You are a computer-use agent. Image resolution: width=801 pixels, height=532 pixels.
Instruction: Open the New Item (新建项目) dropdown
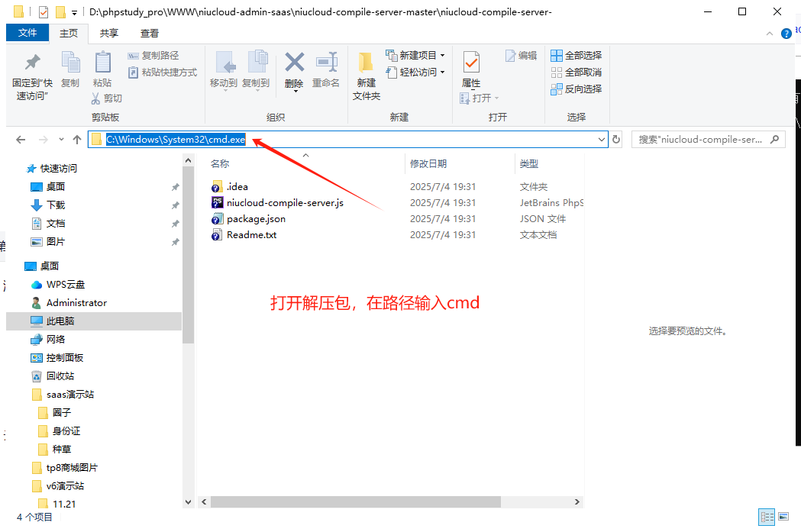pos(415,56)
